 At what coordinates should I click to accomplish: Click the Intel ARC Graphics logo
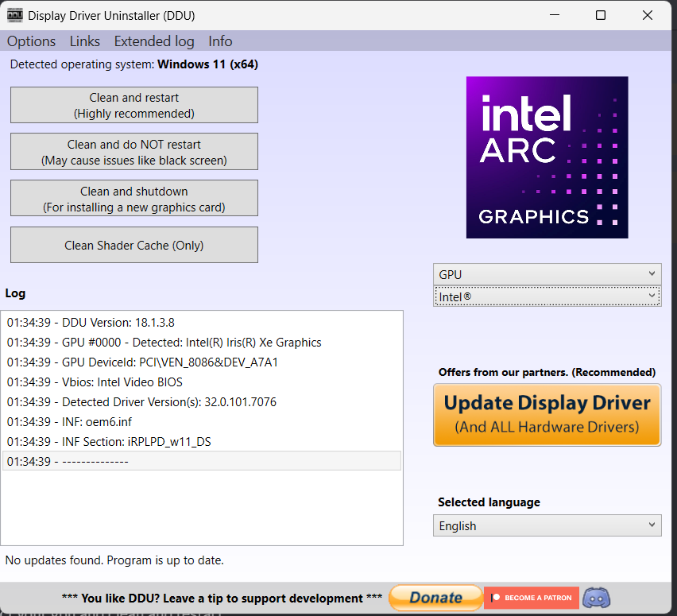[x=547, y=157]
